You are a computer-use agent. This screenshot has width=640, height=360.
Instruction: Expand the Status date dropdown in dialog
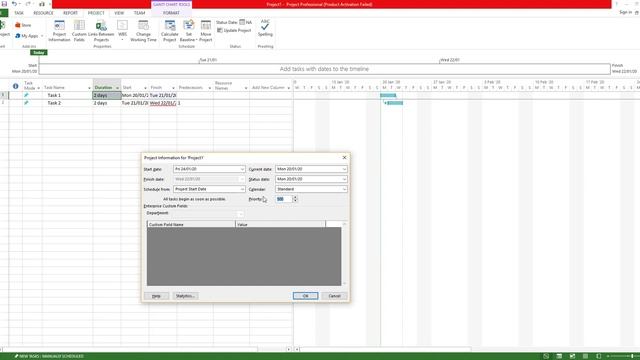(344, 179)
